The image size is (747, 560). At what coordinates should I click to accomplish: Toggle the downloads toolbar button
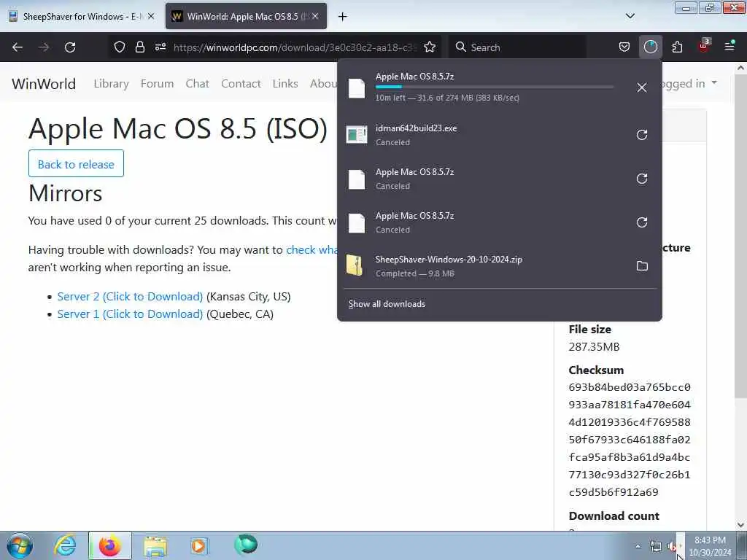[650, 47]
